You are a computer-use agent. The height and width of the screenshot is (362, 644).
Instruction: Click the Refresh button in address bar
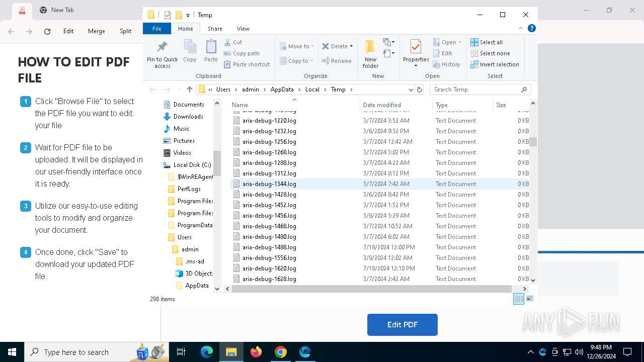pyautogui.click(x=420, y=89)
